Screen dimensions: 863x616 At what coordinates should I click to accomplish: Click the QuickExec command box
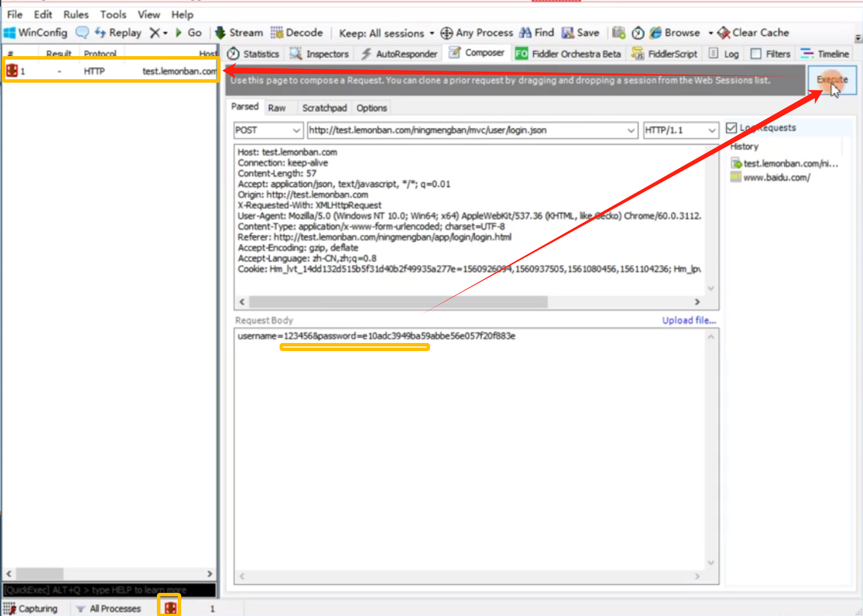point(109,590)
